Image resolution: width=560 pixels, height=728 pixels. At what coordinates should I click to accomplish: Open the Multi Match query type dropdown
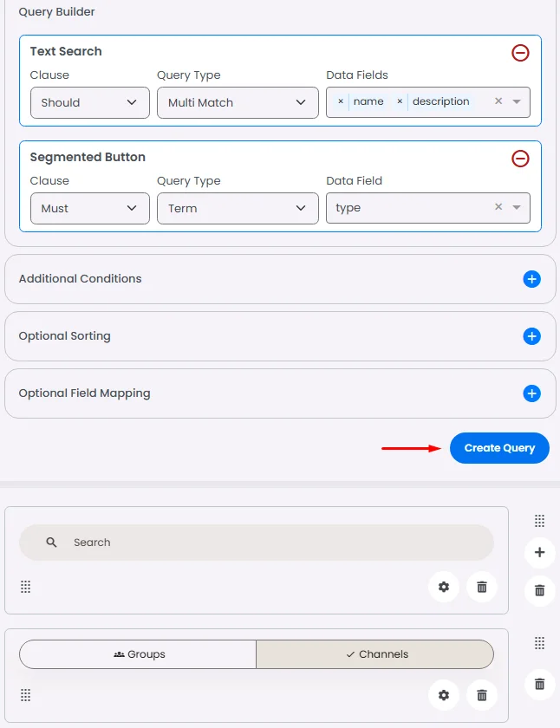pos(238,102)
